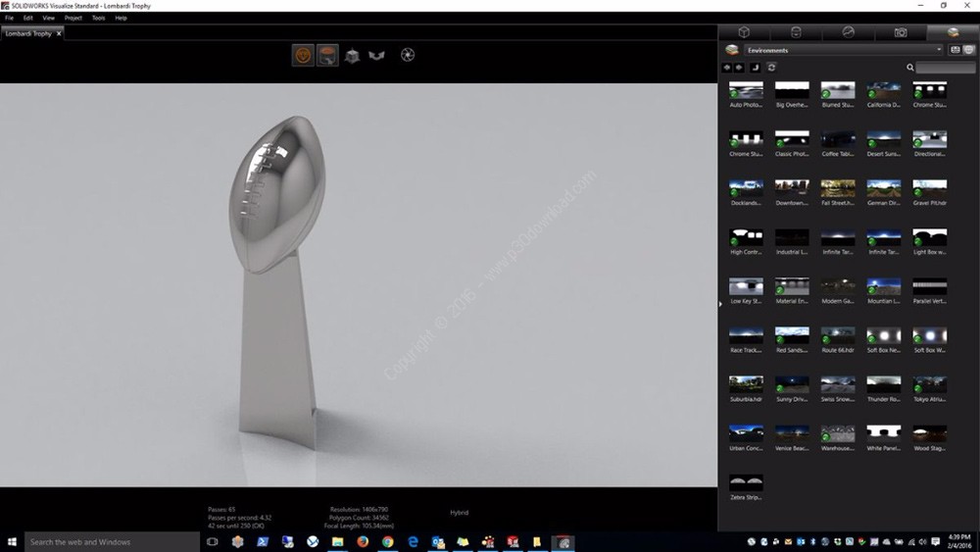Click the stacked books icon left of Environments
This screenshot has width=980, height=552.
click(732, 50)
